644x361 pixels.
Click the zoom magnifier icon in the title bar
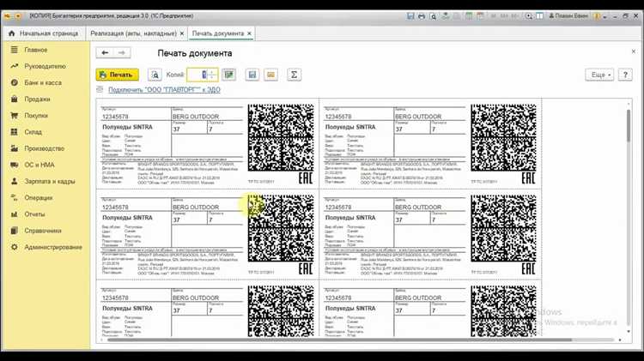coord(529,16)
